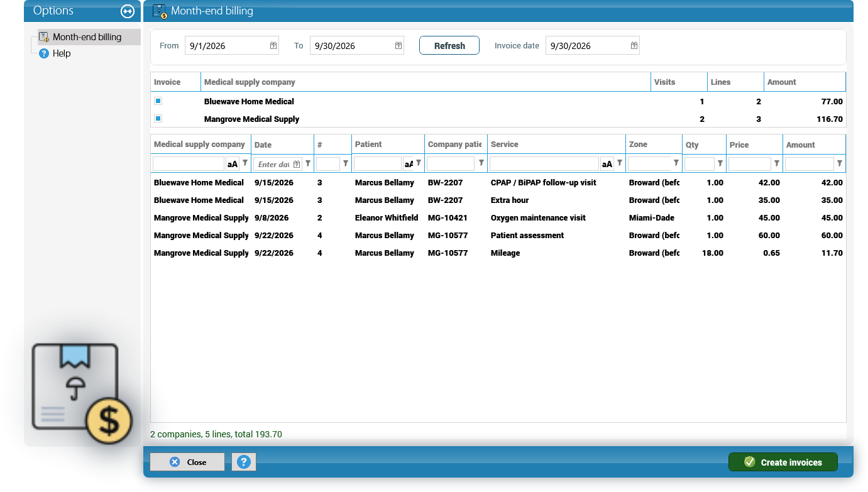The image size is (868, 492).
Task: Open filter funnel for Price column
Action: pos(777,163)
